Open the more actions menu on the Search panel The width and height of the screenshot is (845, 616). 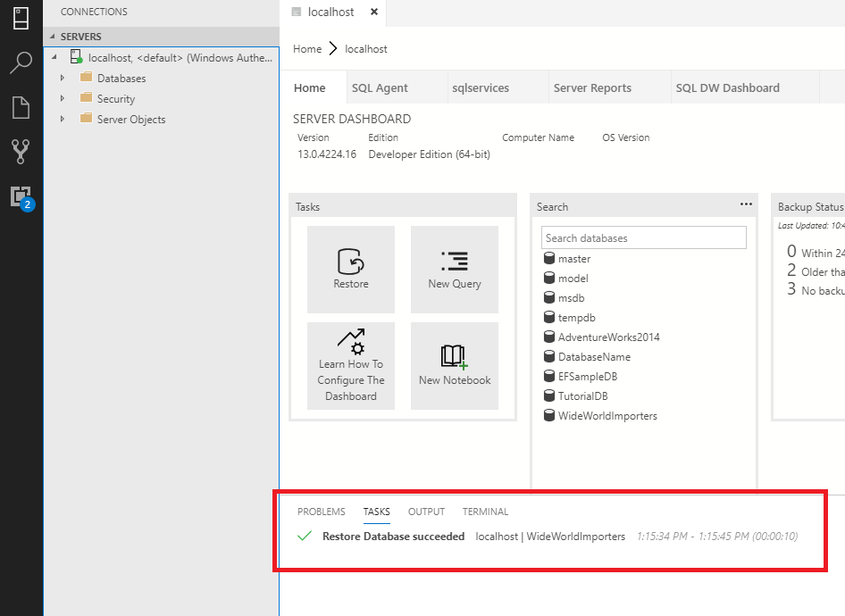pyautogui.click(x=746, y=205)
